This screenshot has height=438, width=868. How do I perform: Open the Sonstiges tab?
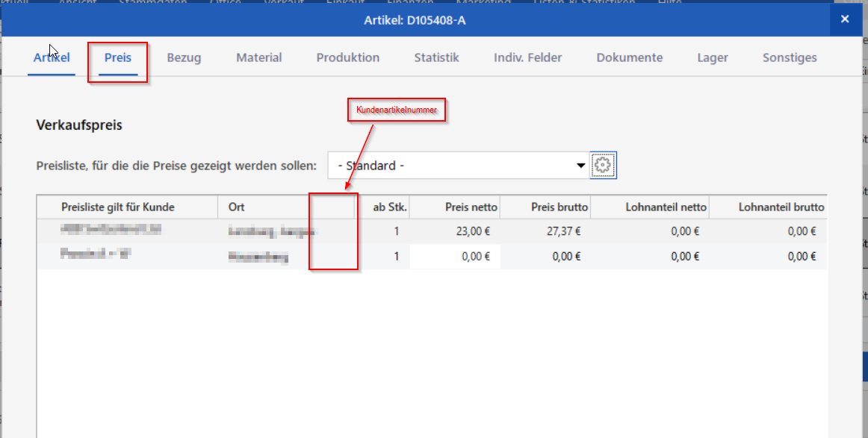pyautogui.click(x=790, y=57)
